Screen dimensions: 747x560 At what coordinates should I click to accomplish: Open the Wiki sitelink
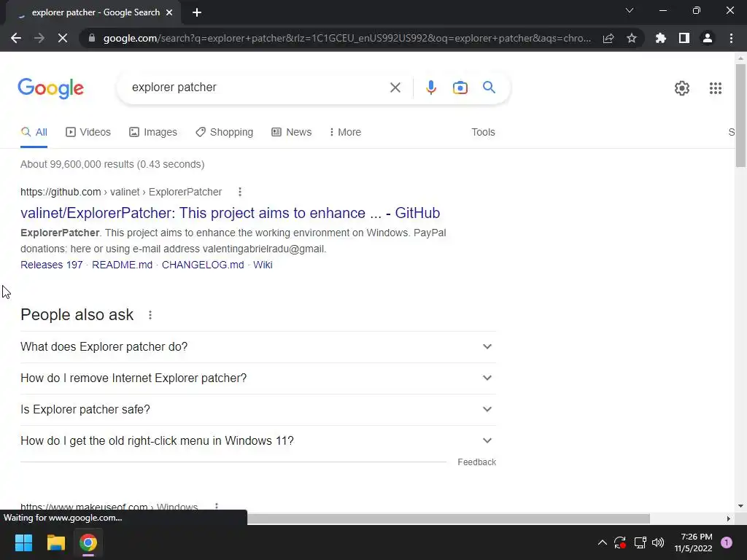(x=263, y=265)
